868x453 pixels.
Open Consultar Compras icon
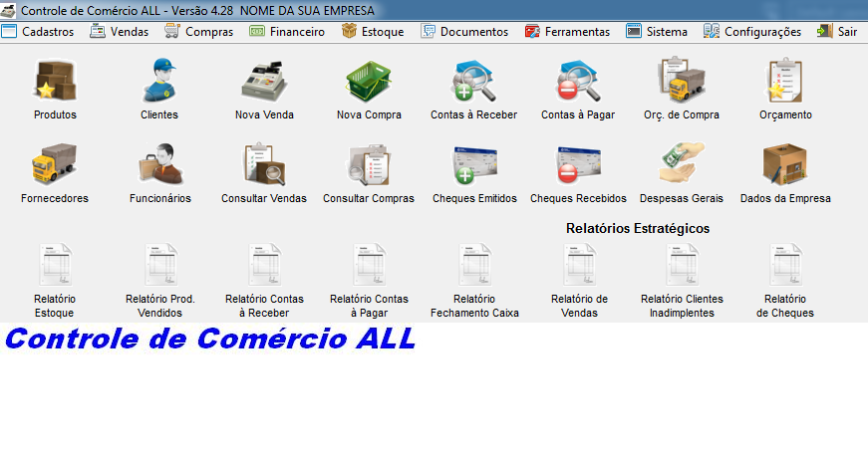[369, 165]
